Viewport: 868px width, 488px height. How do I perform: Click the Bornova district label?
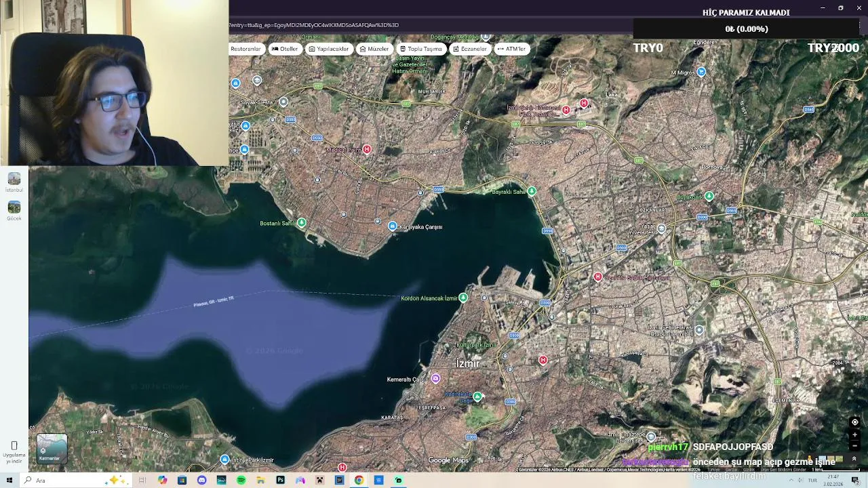click(x=712, y=167)
